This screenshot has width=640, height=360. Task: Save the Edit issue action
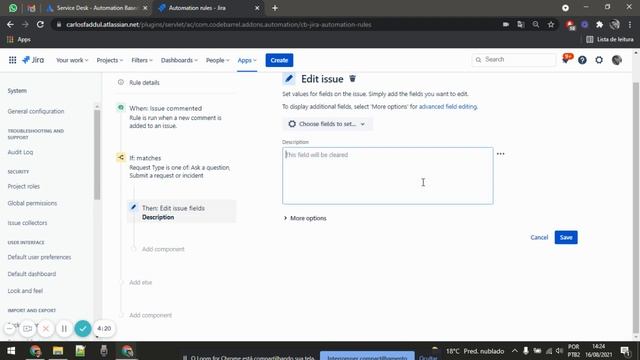566,237
